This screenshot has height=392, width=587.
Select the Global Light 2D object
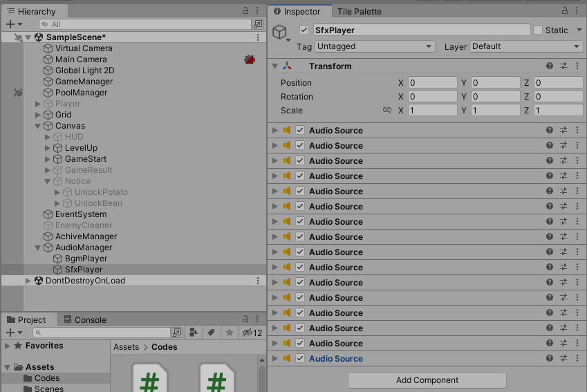coord(84,71)
